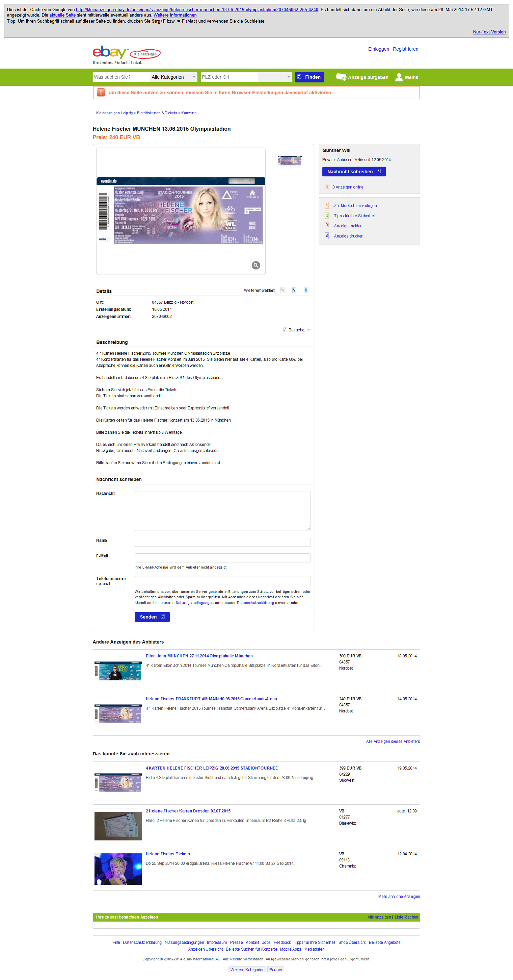513x980 pixels.
Task: Click Zur Merkliste hinzufügen
Action: click(355, 206)
